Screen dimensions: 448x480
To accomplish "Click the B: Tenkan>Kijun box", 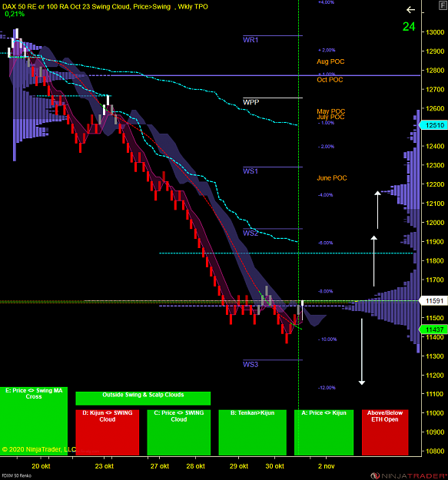I will coord(252,432).
